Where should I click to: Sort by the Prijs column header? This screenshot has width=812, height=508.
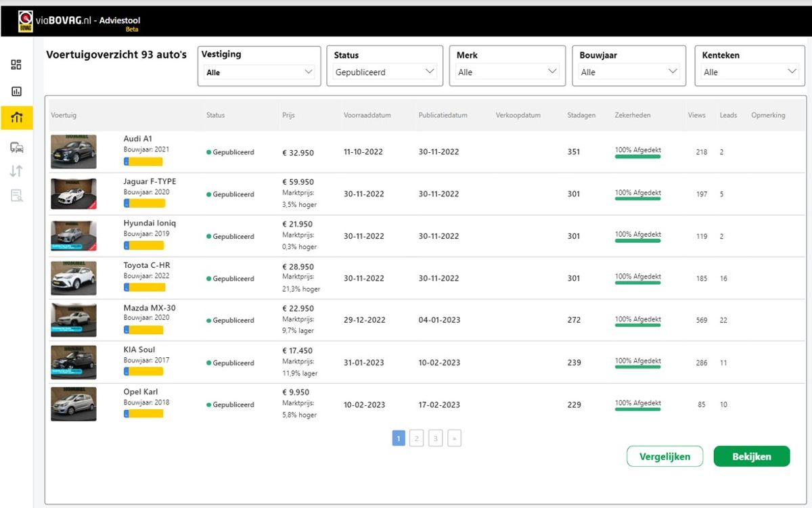pyautogui.click(x=288, y=115)
